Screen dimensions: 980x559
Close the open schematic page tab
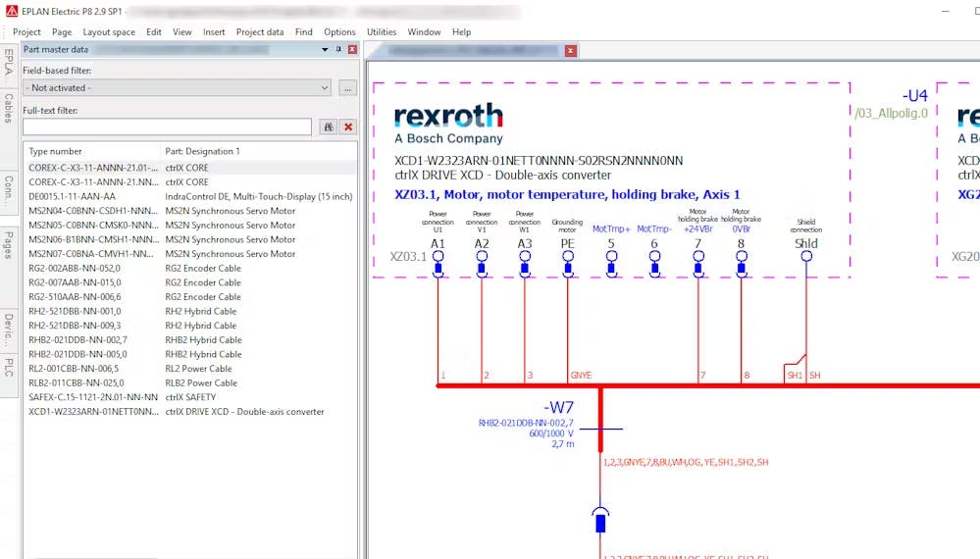[571, 51]
